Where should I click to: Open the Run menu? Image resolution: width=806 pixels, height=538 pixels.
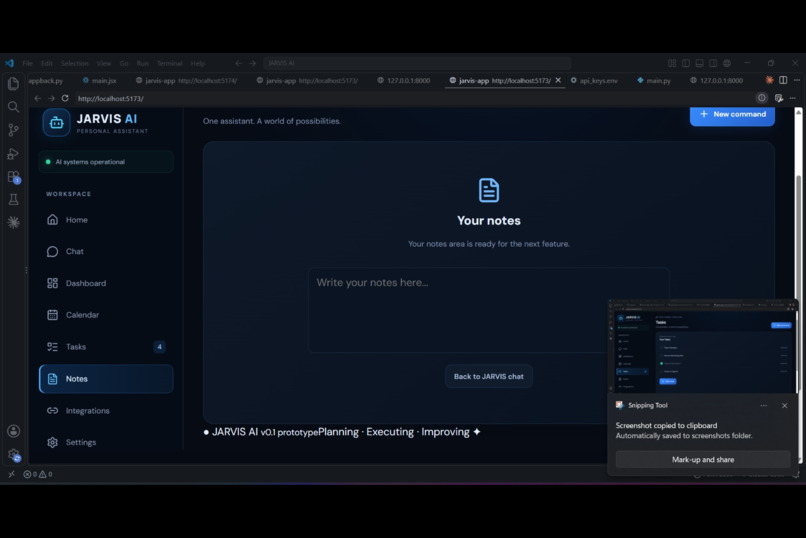click(142, 63)
